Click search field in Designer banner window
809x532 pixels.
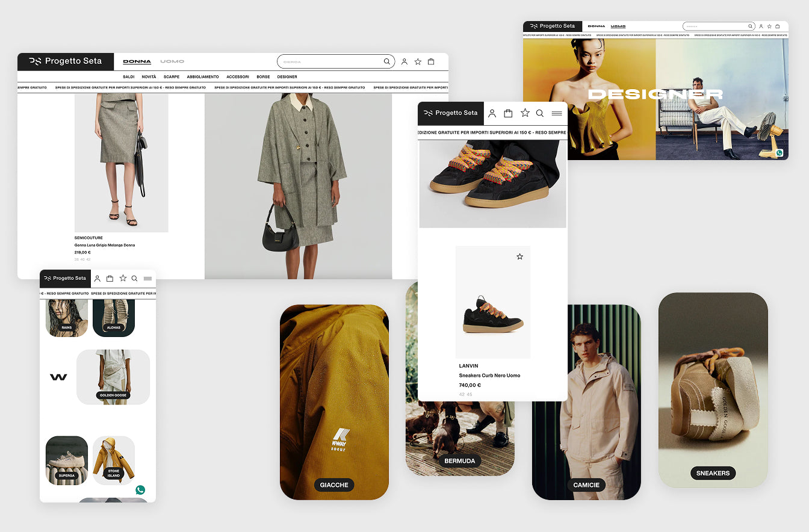[718, 26]
